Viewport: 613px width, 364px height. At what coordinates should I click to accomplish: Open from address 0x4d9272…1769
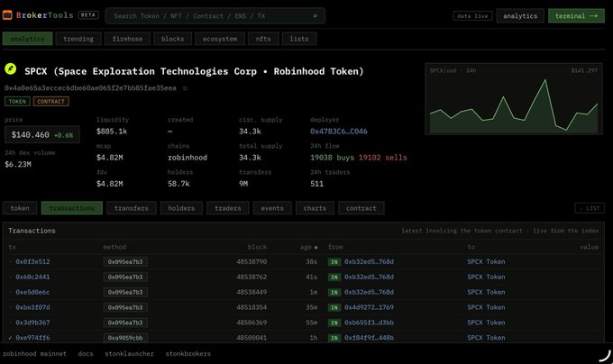[x=369, y=308]
